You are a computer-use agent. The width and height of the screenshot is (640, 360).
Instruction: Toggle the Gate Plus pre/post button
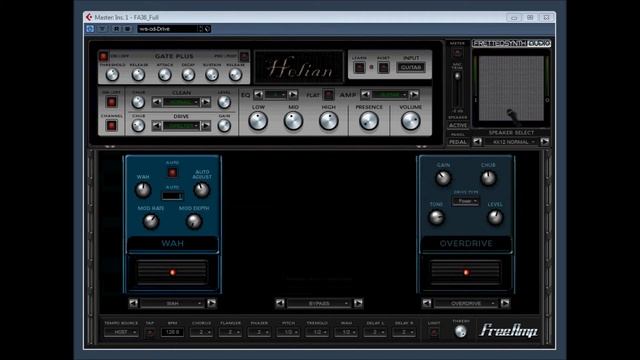tap(244, 56)
